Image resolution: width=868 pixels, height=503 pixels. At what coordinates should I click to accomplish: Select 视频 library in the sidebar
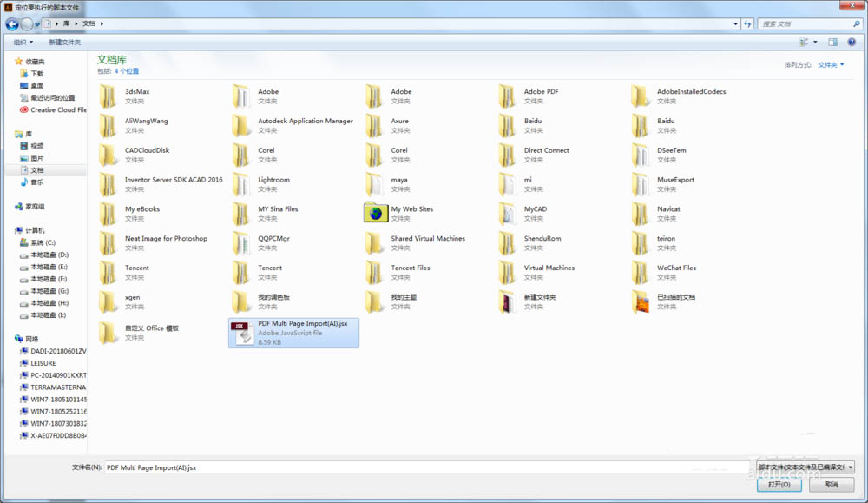click(31, 146)
